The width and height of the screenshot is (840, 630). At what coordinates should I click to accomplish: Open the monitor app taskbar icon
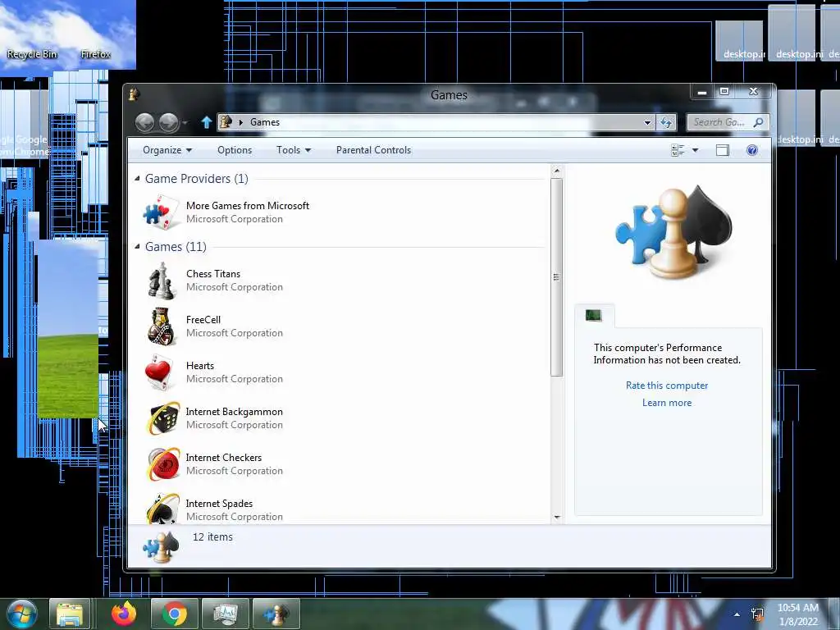point(226,614)
